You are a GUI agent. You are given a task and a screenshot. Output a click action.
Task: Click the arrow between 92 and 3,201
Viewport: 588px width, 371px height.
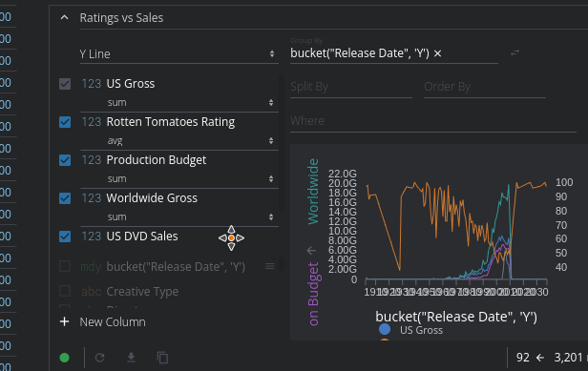[540, 358]
